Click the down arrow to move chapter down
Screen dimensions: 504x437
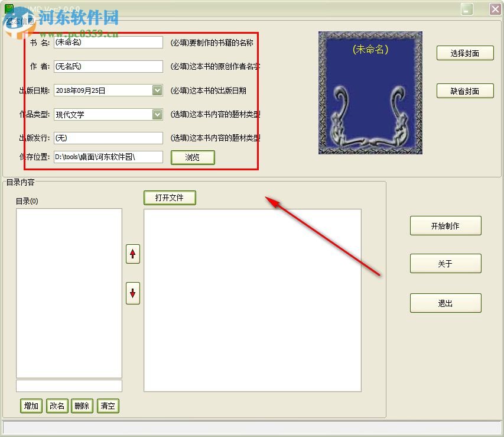(132, 294)
